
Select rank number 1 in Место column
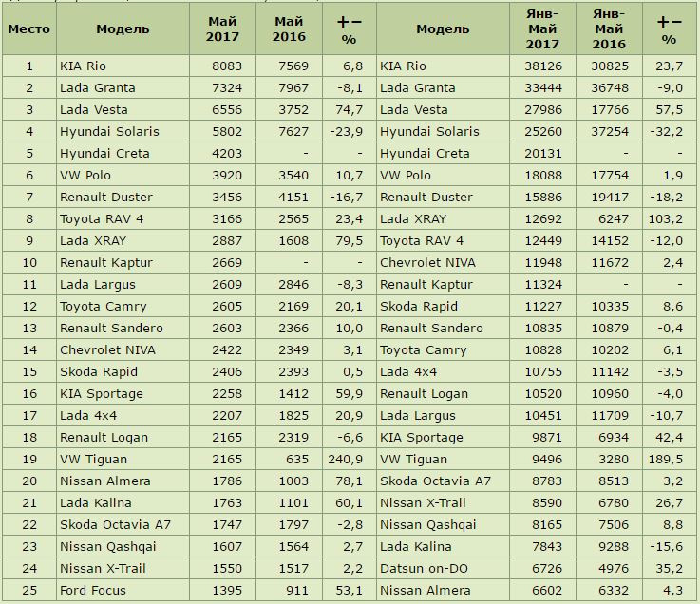(28, 66)
